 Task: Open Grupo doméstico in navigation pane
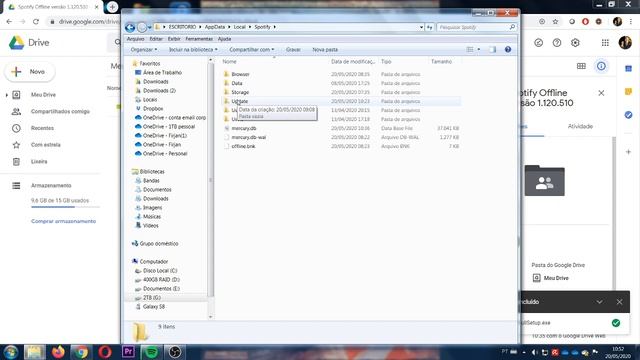(x=159, y=244)
